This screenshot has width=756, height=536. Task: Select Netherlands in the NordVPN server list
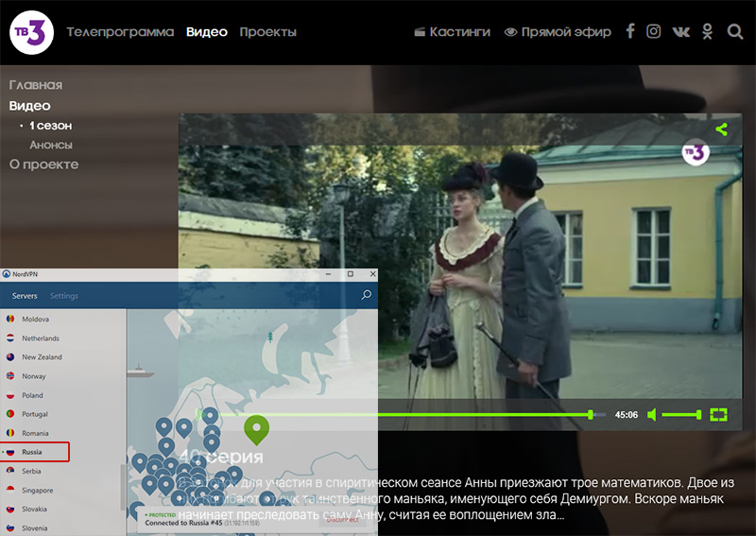pyautogui.click(x=62, y=338)
